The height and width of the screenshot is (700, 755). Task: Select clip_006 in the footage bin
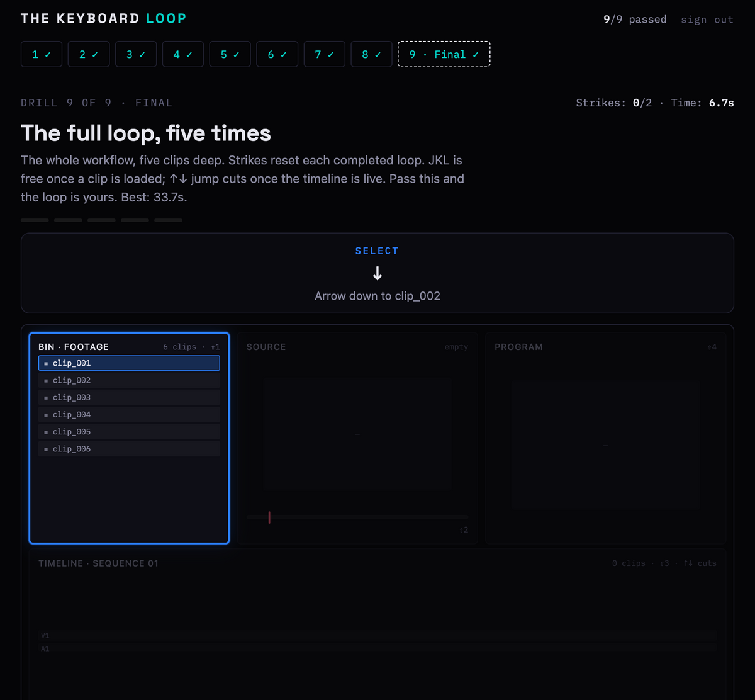(x=129, y=449)
